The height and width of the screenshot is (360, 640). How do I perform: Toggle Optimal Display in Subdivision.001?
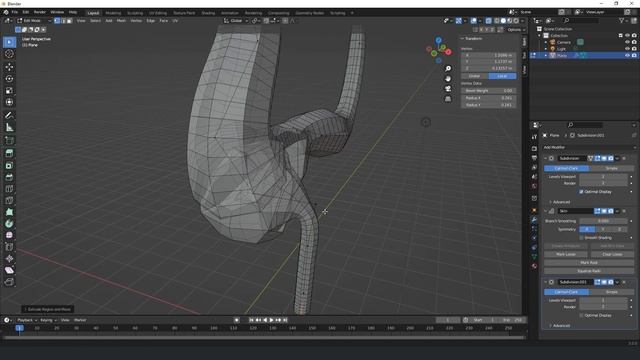click(581, 315)
